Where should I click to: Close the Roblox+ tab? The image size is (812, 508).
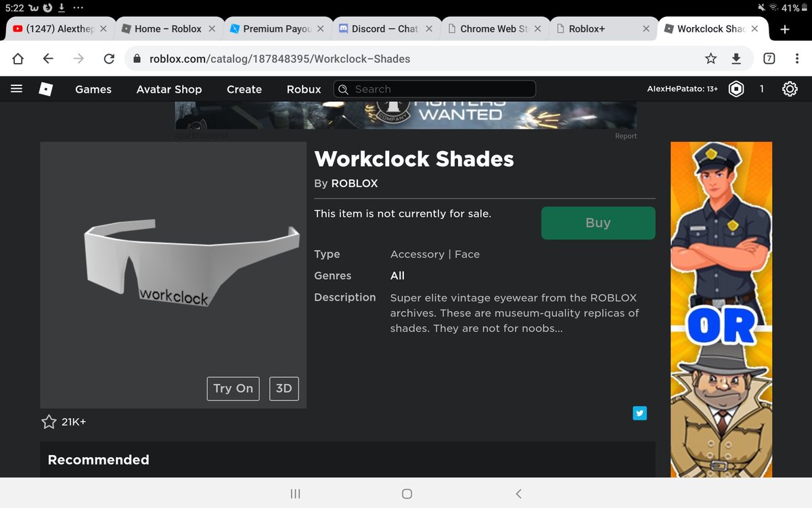pos(646,29)
